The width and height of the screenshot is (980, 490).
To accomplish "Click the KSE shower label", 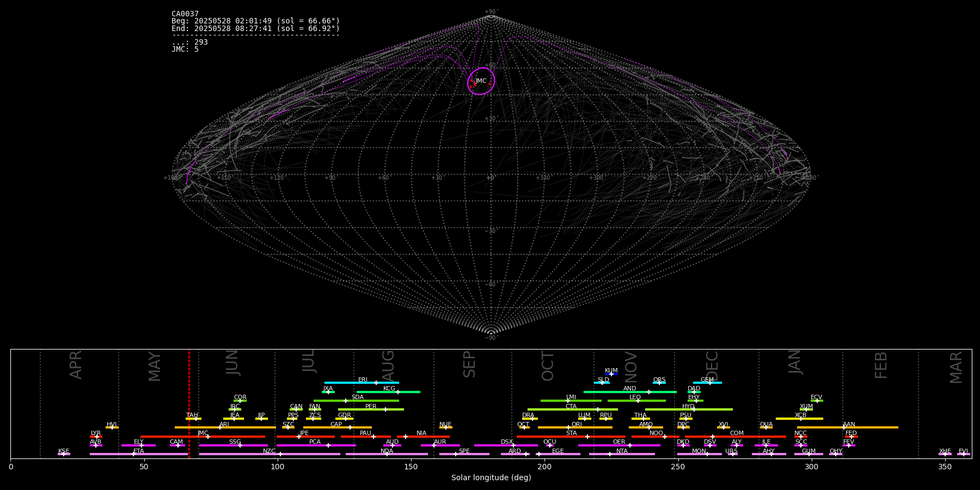I will click(64, 451).
